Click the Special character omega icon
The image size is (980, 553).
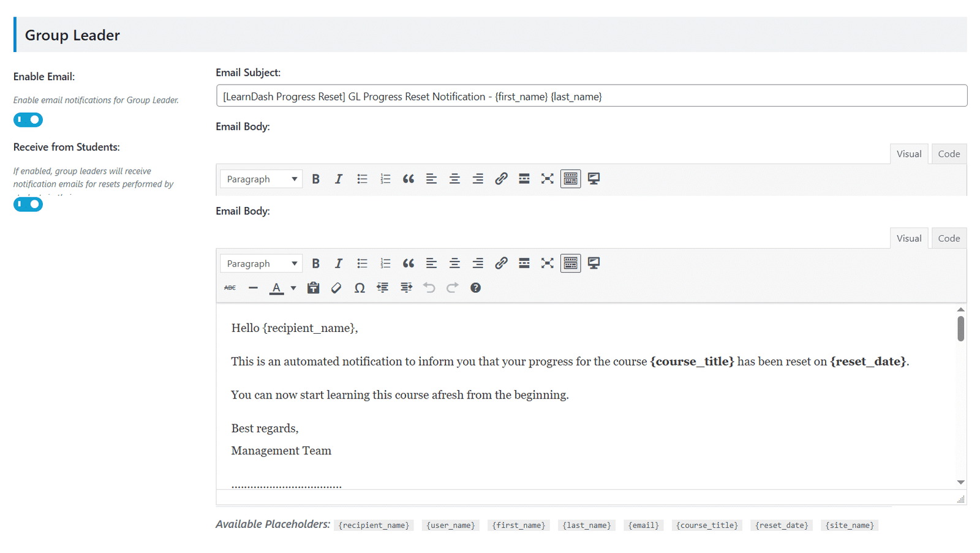(360, 288)
